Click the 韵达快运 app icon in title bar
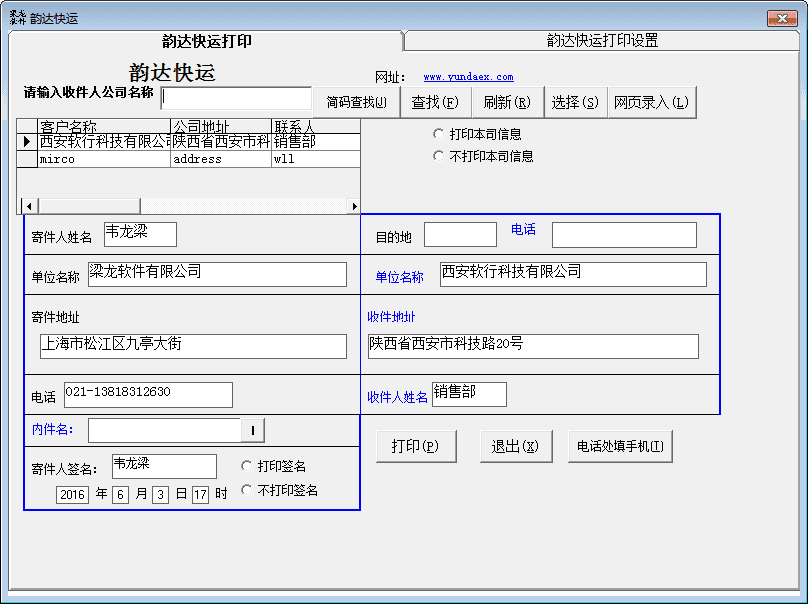The width and height of the screenshot is (808, 604). tap(18, 18)
